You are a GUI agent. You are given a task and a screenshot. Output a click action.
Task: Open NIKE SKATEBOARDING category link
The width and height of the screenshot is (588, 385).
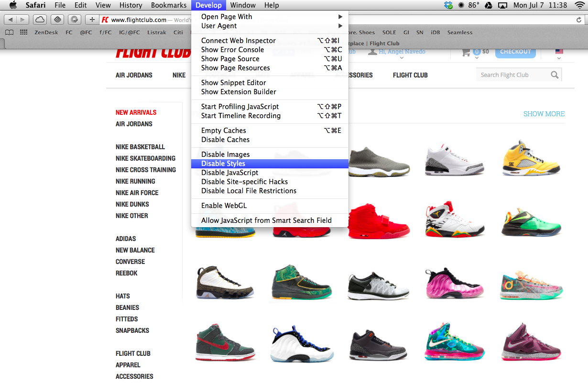(x=145, y=158)
